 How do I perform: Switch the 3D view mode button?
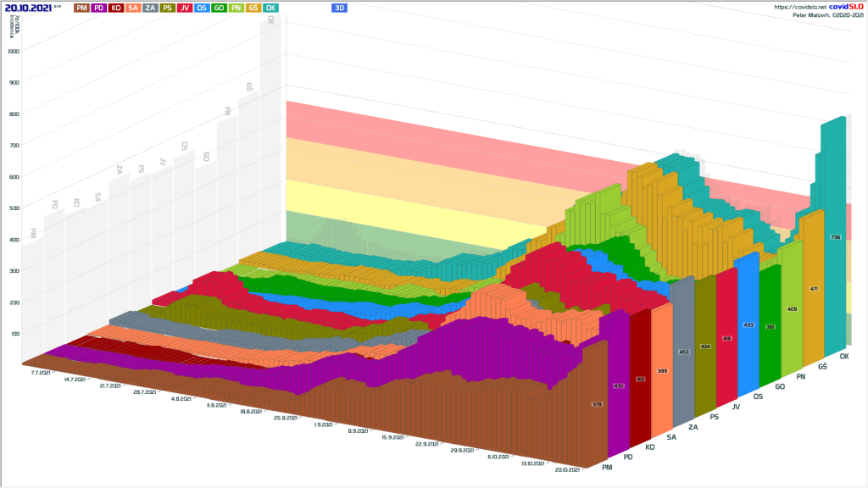(339, 8)
